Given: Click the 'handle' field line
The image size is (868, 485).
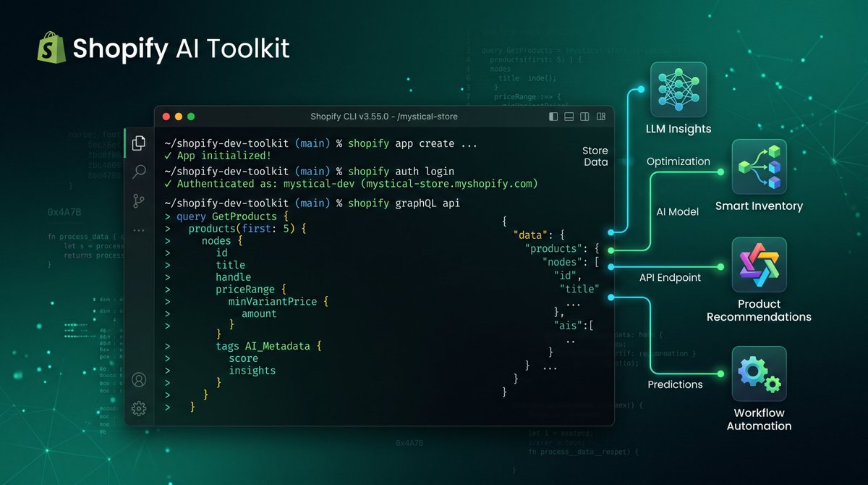Looking at the screenshot, I should (233, 277).
